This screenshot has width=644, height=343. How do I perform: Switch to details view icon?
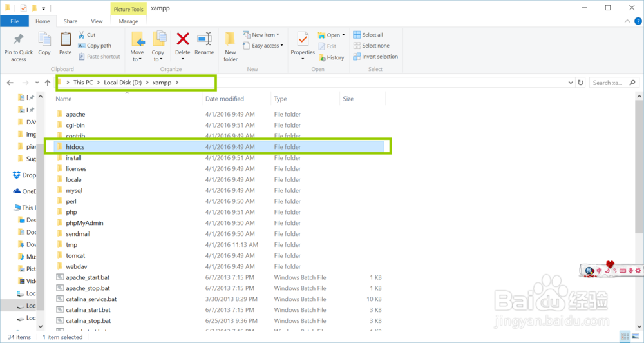625,337
